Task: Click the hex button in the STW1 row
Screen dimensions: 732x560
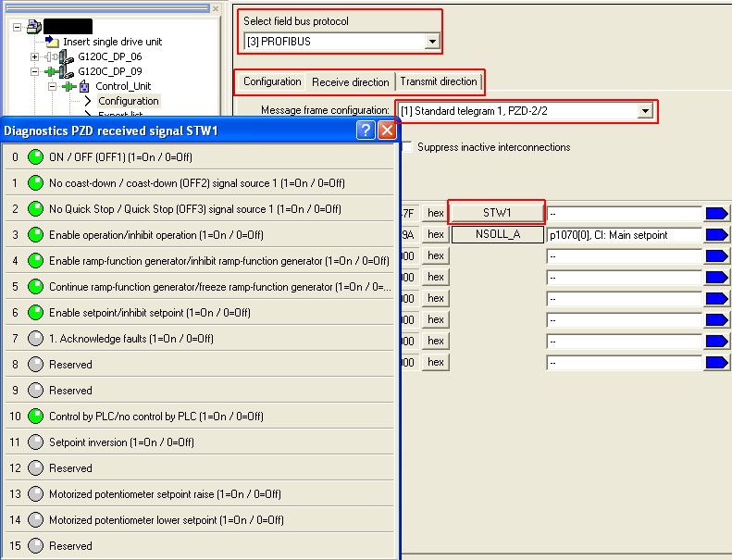Action: coord(436,214)
